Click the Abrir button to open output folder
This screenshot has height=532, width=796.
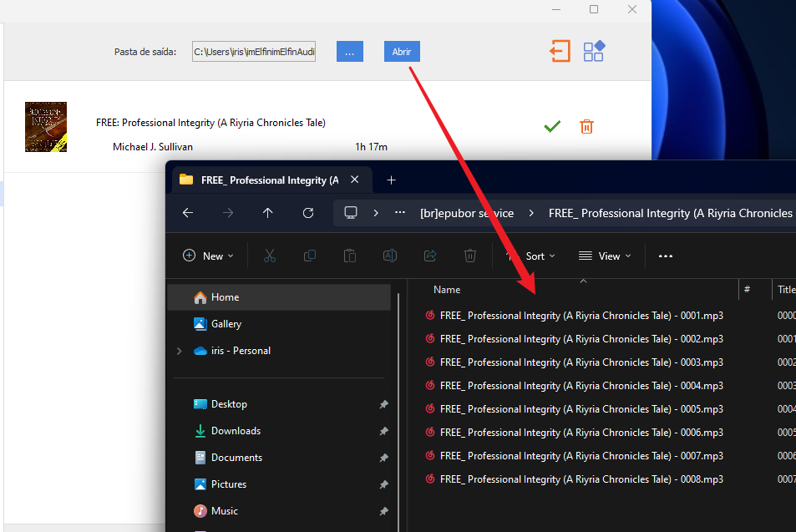(402, 51)
